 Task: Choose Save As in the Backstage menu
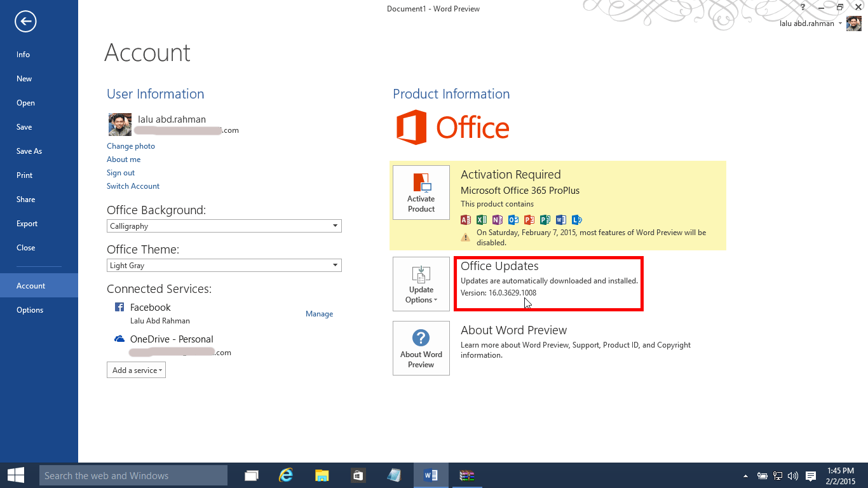coord(39,151)
